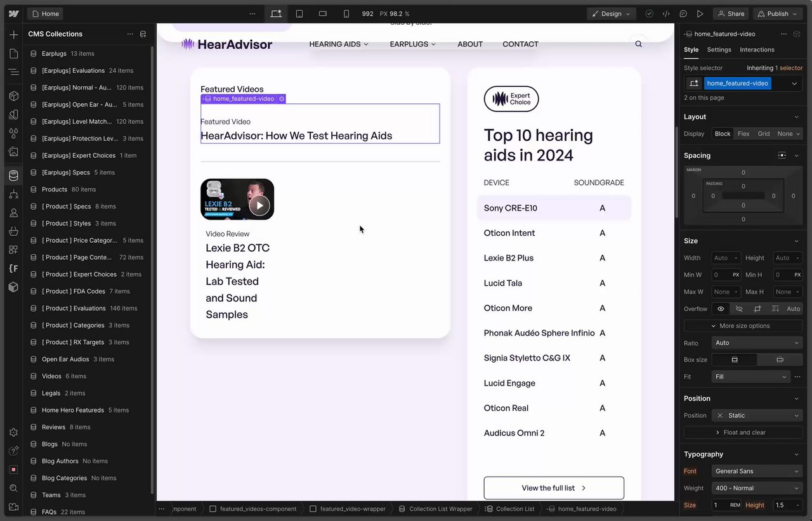Viewport: 812px width, 521px height.
Task: Open the Apps icon in sidebar
Action: 13,250
